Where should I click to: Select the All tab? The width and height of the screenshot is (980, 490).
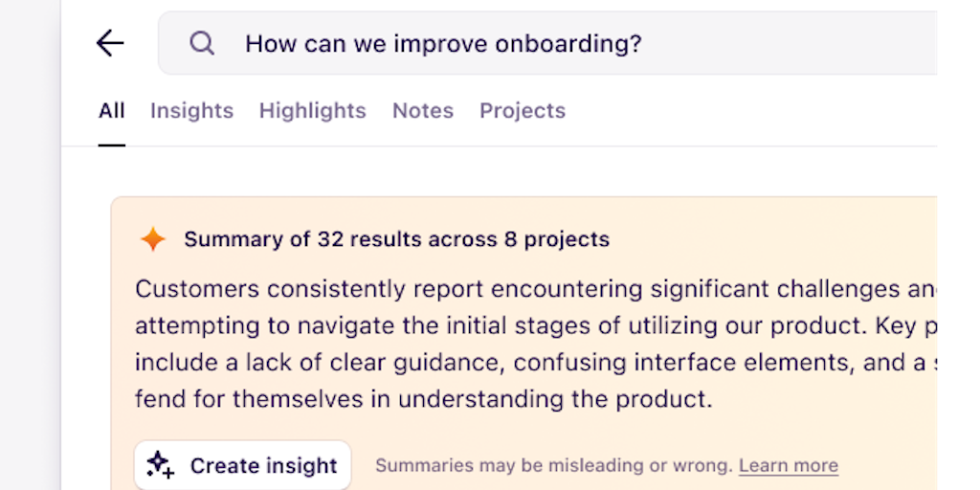[x=112, y=111]
